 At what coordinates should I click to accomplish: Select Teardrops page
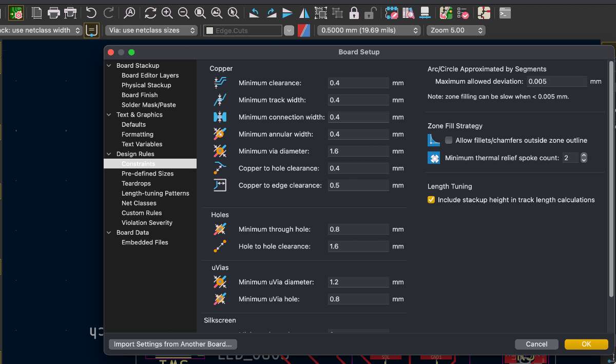(136, 183)
